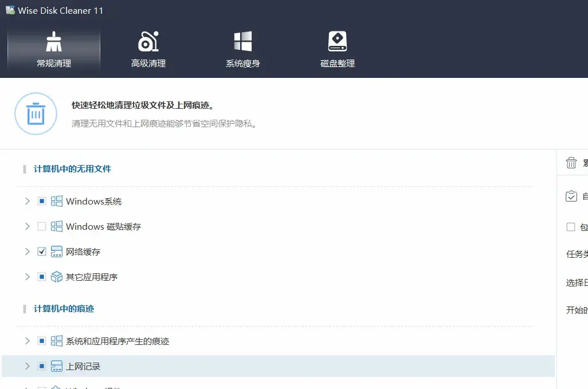Screen dimensions: 588x389
Task: Click the Windows系统 logo icon
Action: tap(57, 201)
